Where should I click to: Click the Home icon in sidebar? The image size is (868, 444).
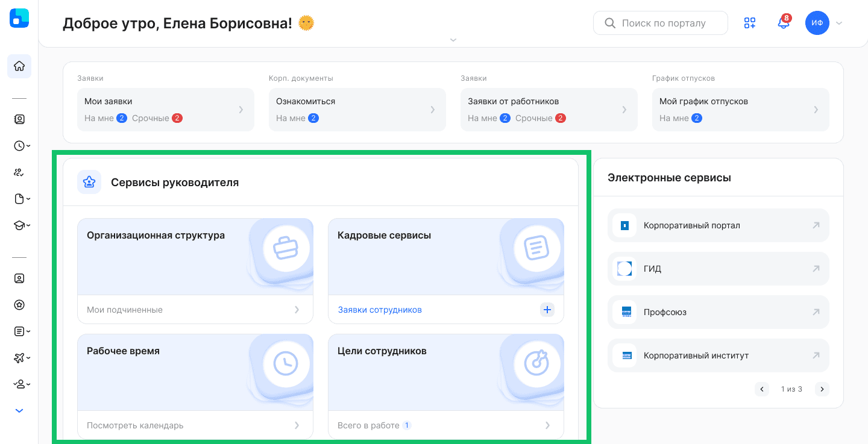[x=19, y=66]
